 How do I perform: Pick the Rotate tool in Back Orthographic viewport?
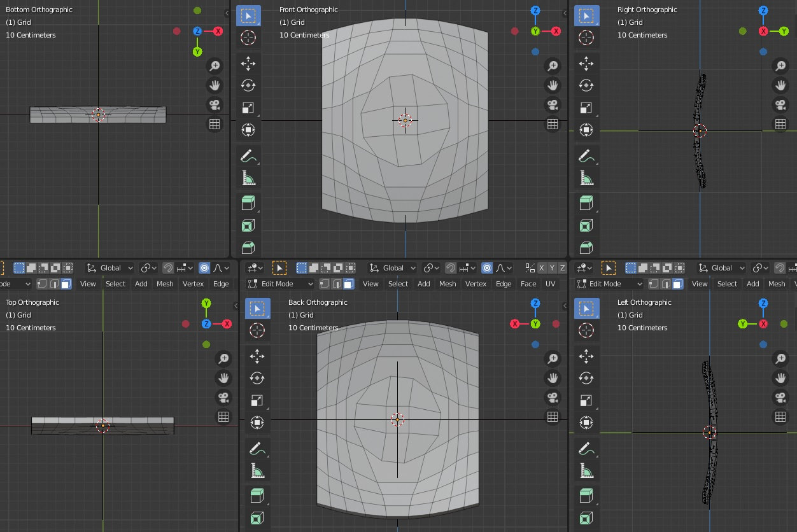pos(257,378)
